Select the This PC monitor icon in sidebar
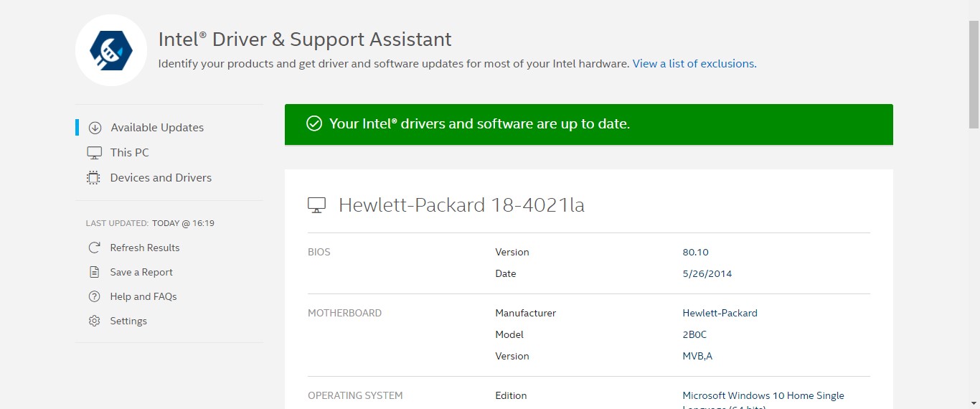 (x=94, y=153)
